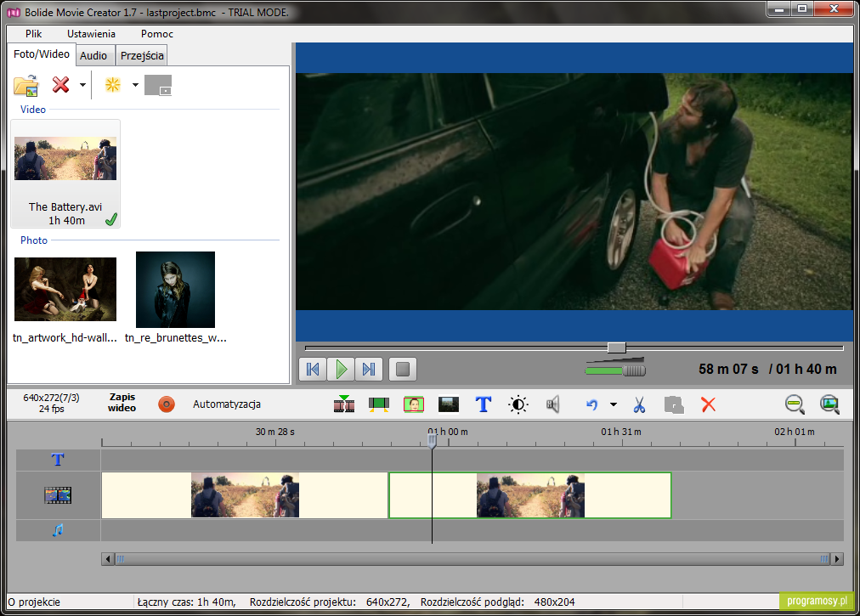Expand the dropdown arrow beside remove icon

82,84
